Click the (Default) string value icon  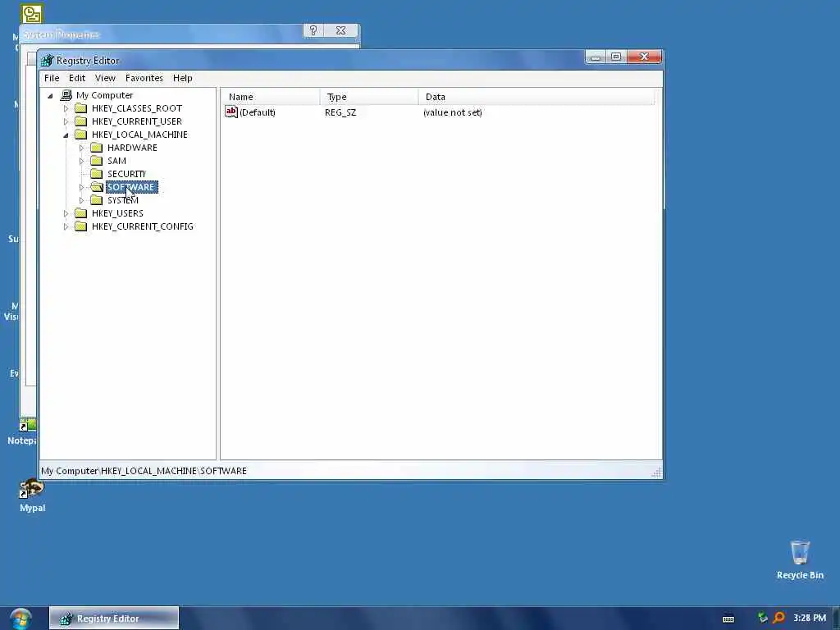tap(231, 112)
